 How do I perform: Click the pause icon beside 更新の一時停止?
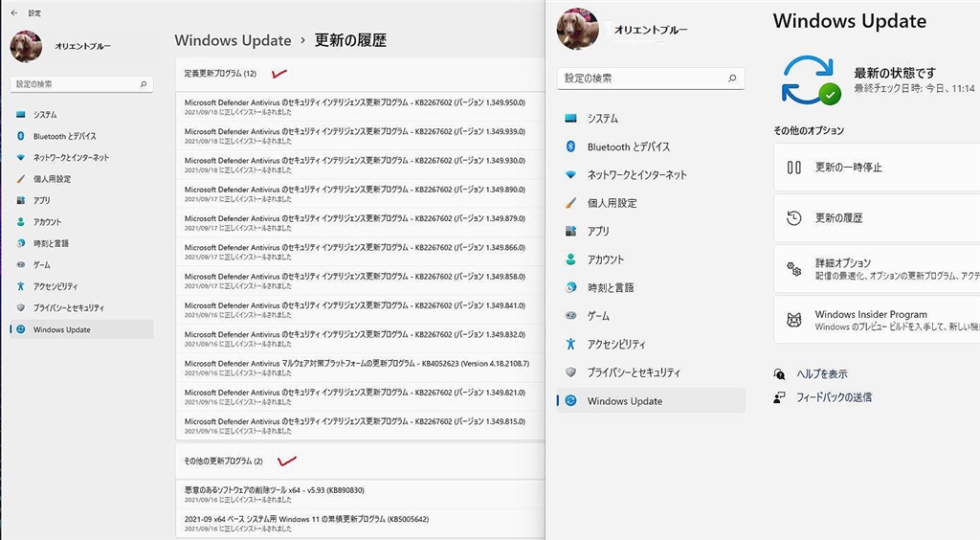coord(793,168)
